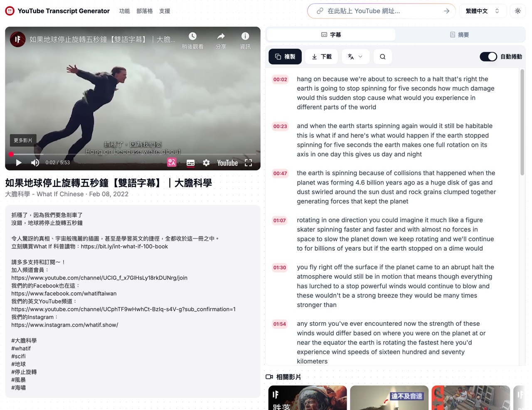Viewport: 532px width, 410px height.
Task: Click the 稍後觀看 clock icon
Action: tap(192, 36)
